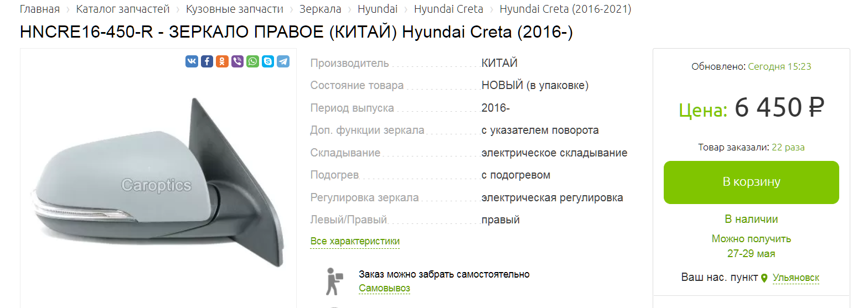Image resolution: width=868 pixels, height=308 pixels.
Task: Click the price 6 450 ₽
Action: click(779, 107)
